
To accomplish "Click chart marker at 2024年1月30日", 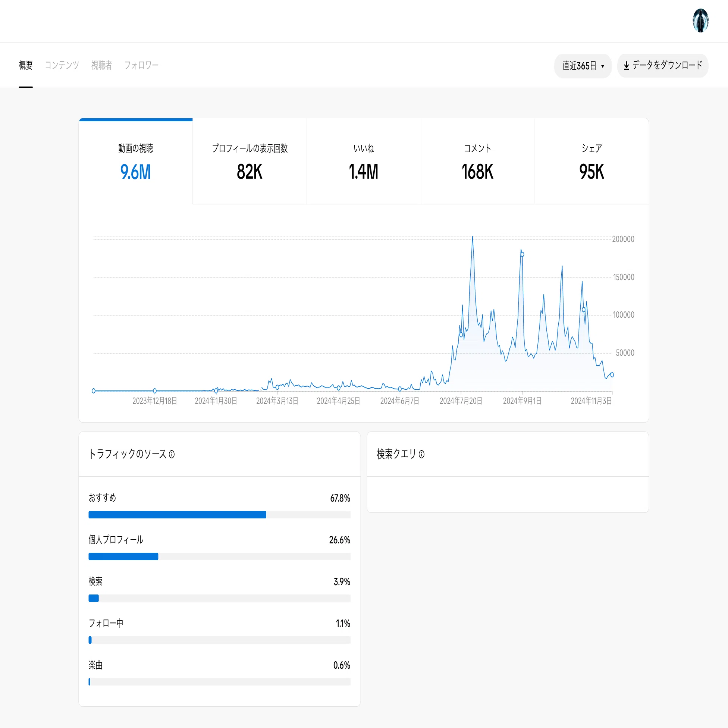I will (x=216, y=391).
